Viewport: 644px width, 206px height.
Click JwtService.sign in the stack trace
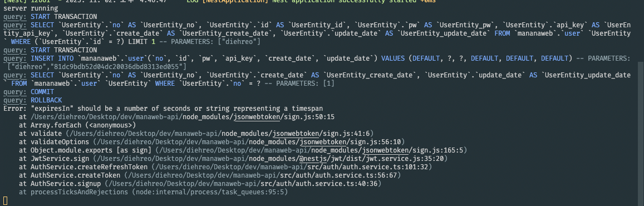pos(60,158)
